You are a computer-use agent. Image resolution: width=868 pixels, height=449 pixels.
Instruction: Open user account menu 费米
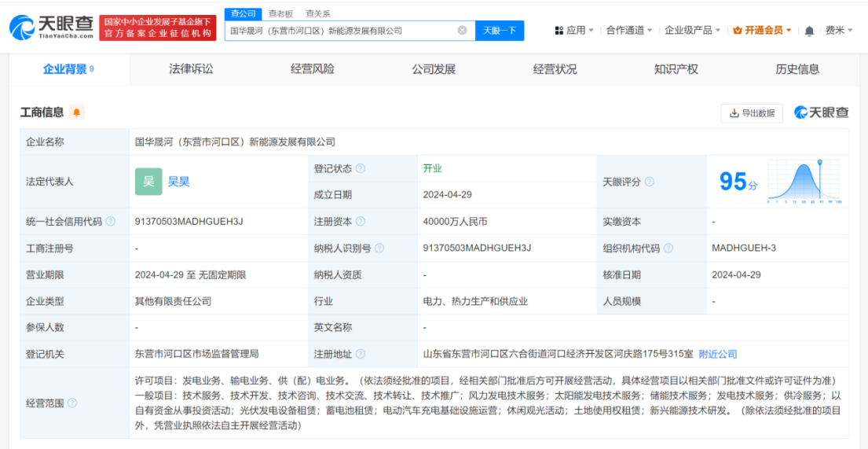[x=838, y=31]
